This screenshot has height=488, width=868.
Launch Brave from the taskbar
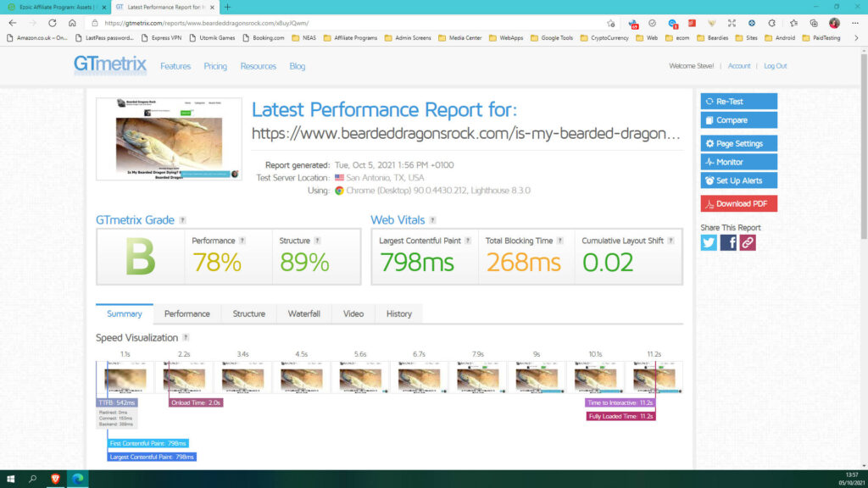[55, 479]
